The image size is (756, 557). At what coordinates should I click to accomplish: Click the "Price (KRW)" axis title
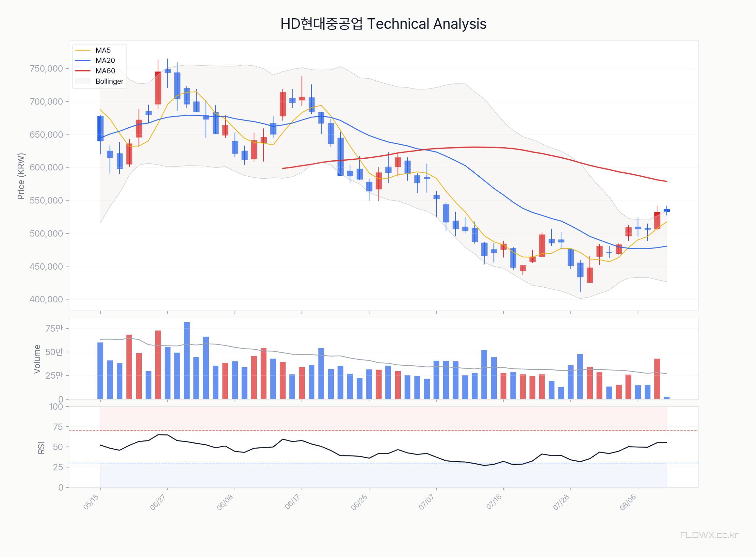[x=21, y=176]
